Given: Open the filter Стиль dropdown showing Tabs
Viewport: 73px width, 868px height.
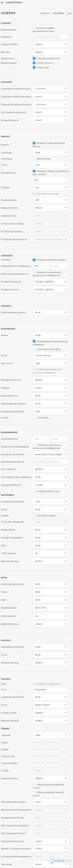Looking at the screenshot, I should pyautogui.click(x=51, y=165).
